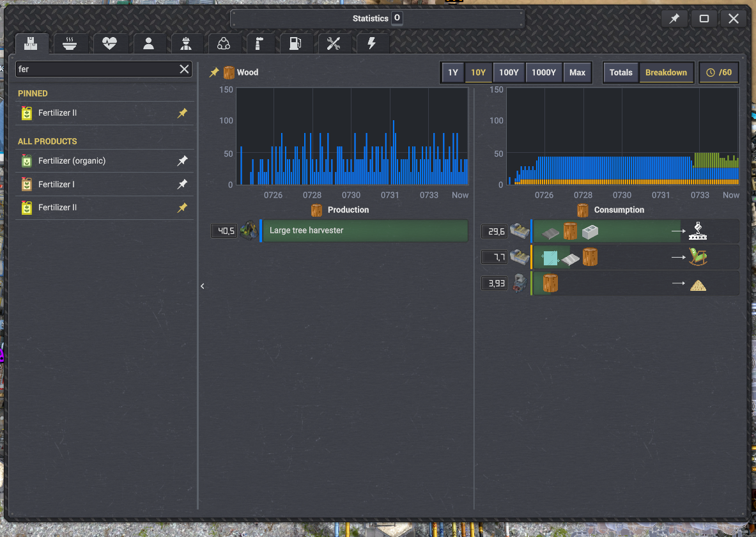Open the health heart statistics tab
Viewport: 756px width, 537px height.
109,44
